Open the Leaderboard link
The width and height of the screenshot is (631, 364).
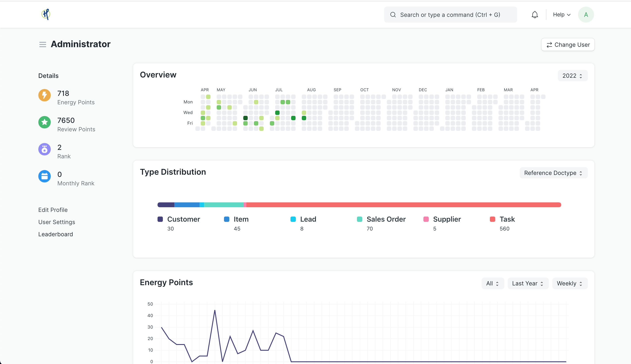(56, 234)
